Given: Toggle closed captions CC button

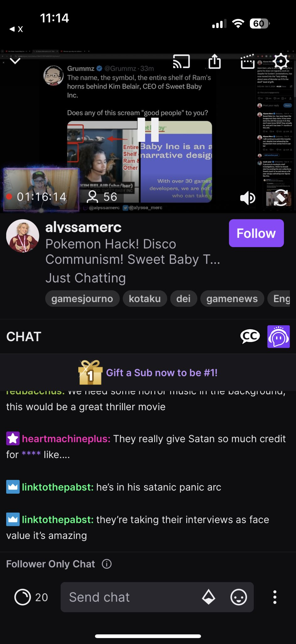Looking at the screenshot, I should (250, 336).
